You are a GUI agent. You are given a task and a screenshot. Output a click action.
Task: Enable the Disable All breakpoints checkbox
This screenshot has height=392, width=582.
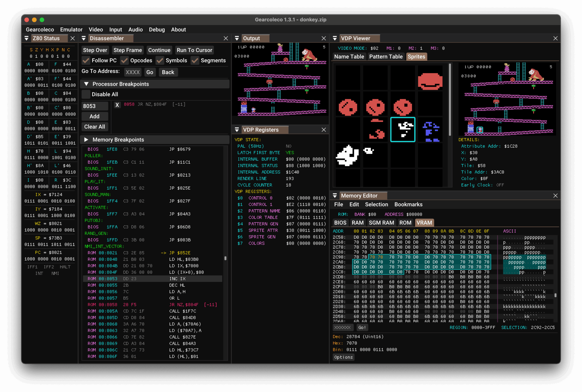pos(86,94)
